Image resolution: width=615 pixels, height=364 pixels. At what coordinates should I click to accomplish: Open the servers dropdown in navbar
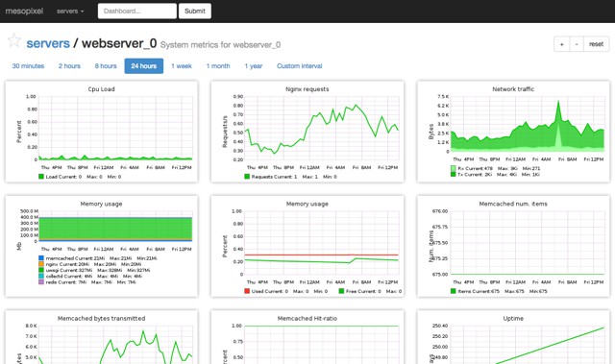(x=70, y=11)
